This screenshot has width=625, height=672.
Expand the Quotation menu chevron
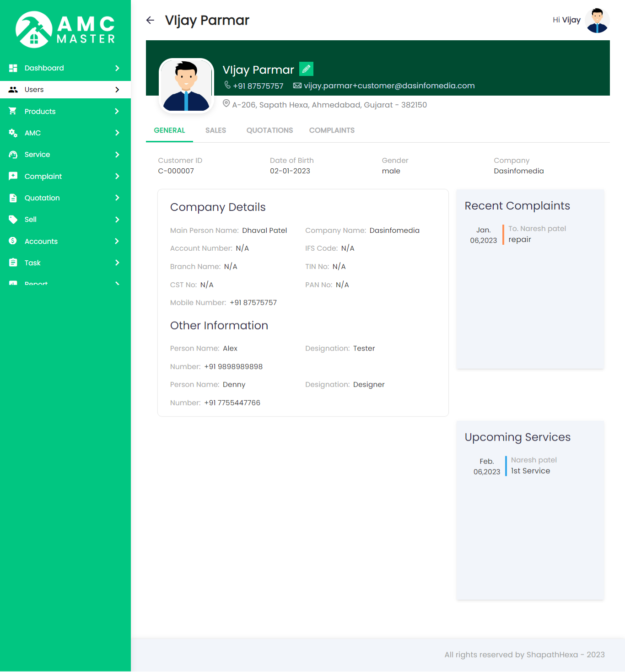click(117, 198)
